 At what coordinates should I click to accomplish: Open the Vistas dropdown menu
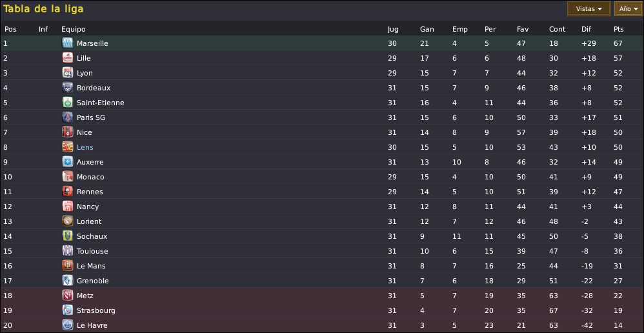[x=589, y=9]
